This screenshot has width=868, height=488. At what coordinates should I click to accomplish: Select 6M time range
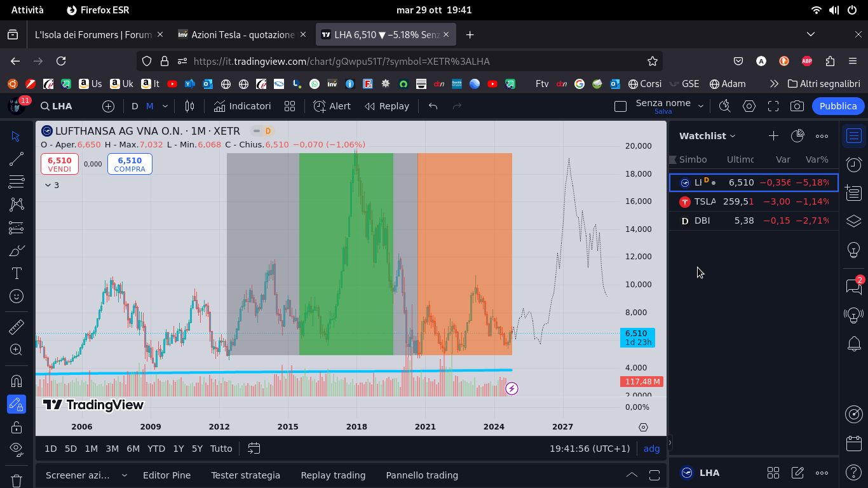point(133,449)
